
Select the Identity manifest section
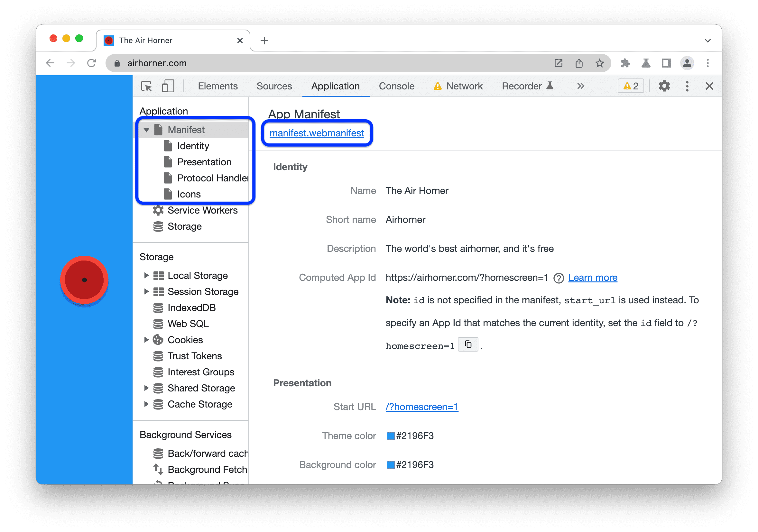(x=194, y=146)
